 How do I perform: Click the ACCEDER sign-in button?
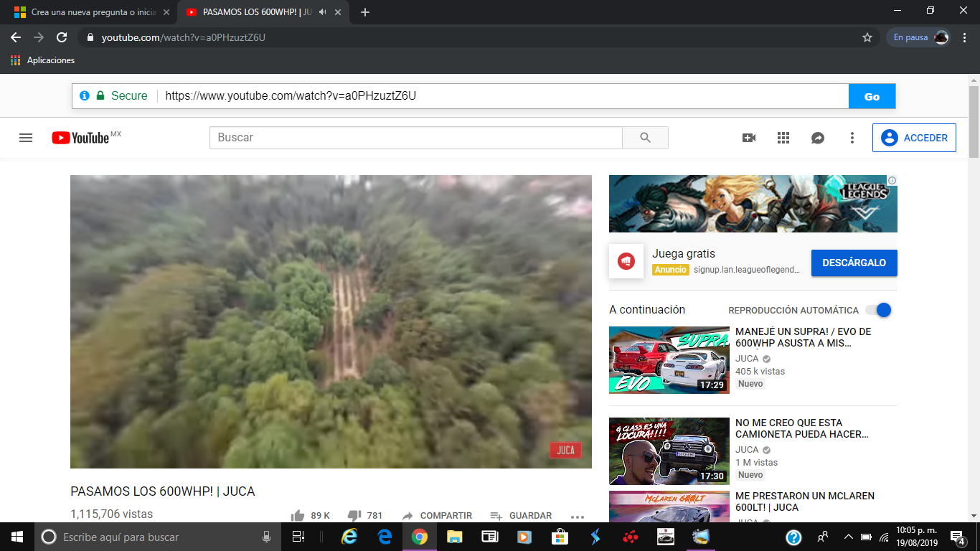click(x=914, y=138)
